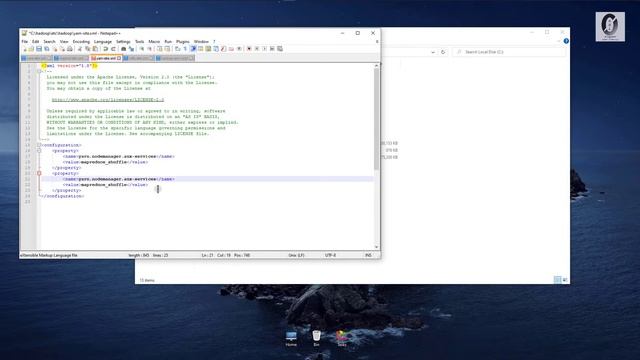The width and height of the screenshot is (640, 360).
Task: Toggle the file monitoring eye icon
Action: pos(240,49)
